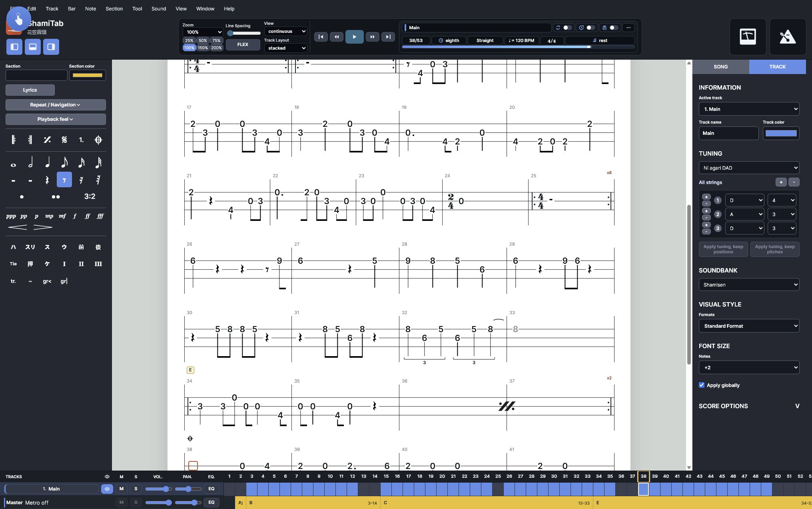Image resolution: width=812 pixels, height=509 pixels.
Task: Open the Track menu
Action: coord(52,8)
